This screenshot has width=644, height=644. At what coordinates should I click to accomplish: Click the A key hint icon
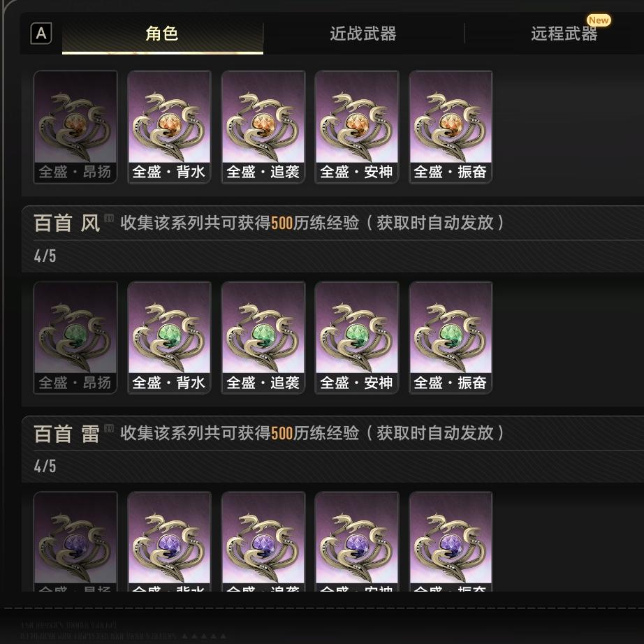(41, 34)
